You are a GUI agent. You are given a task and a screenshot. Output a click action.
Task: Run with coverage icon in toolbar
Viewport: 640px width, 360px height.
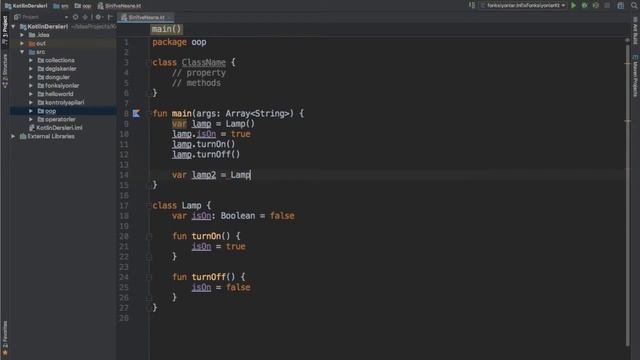(x=596, y=6)
